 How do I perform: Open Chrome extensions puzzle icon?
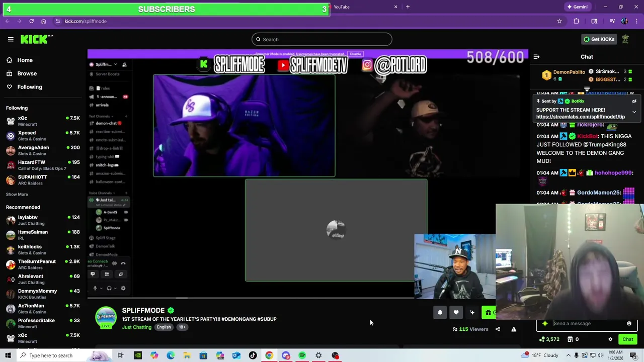(577, 21)
